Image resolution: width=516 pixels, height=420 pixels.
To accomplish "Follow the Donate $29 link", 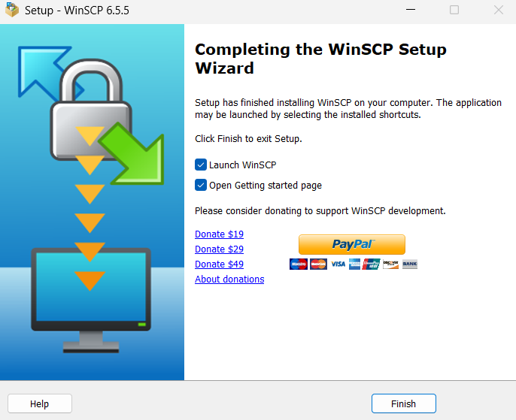I will coord(219,249).
